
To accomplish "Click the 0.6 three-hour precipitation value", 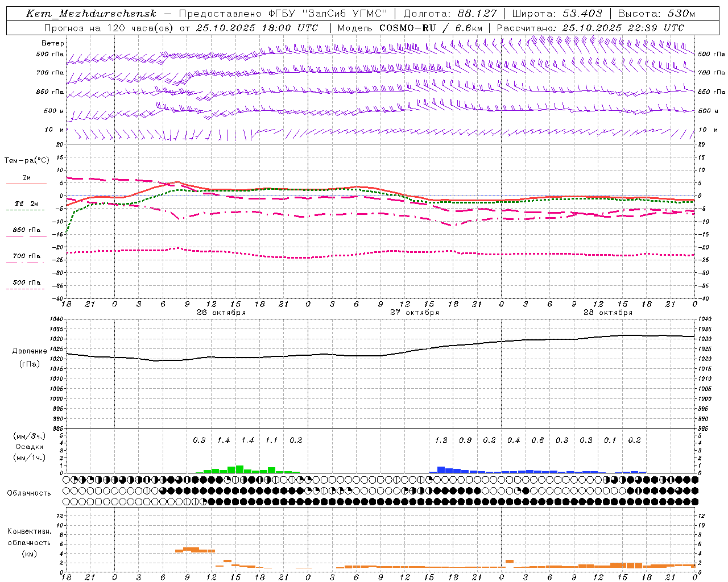I will (537, 440).
